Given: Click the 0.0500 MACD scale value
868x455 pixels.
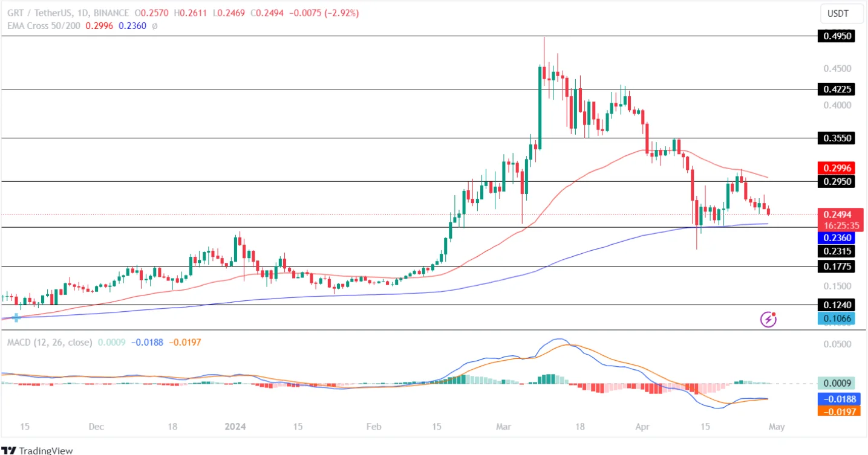Looking at the screenshot, I should click(838, 344).
